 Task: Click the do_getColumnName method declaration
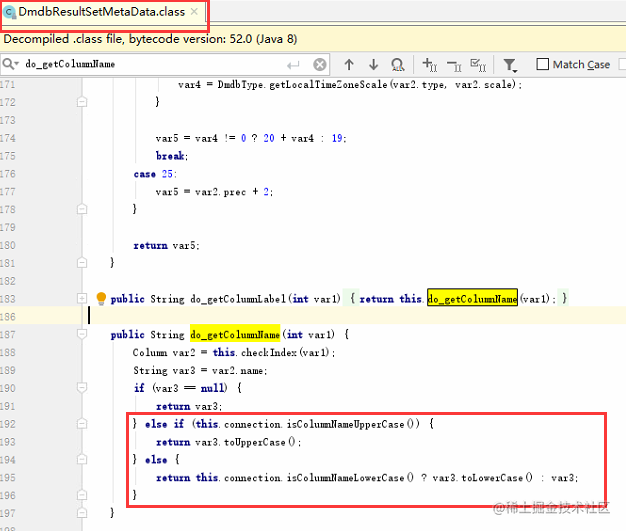[235, 335]
